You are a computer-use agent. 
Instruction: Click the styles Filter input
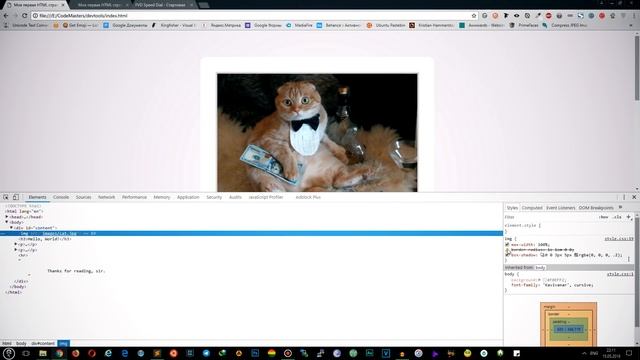pos(550,217)
